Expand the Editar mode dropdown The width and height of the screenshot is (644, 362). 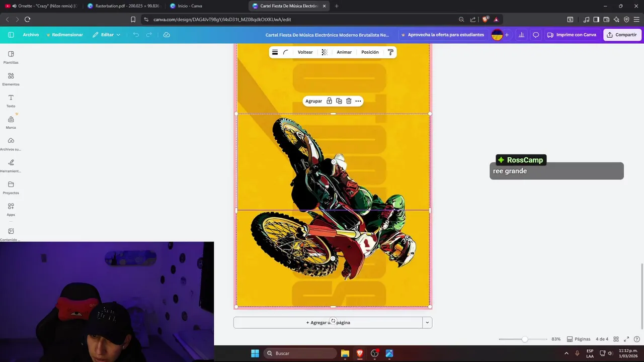click(x=106, y=35)
